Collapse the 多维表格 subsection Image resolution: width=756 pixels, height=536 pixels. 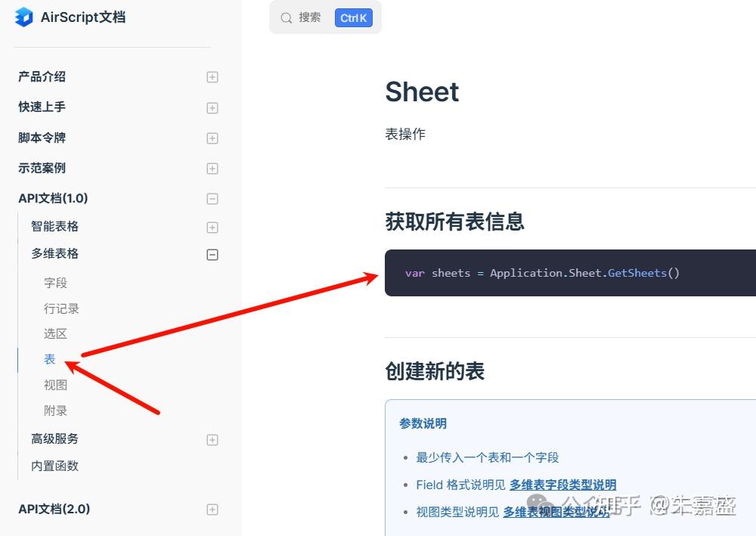pyautogui.click(x=212, y=255)
